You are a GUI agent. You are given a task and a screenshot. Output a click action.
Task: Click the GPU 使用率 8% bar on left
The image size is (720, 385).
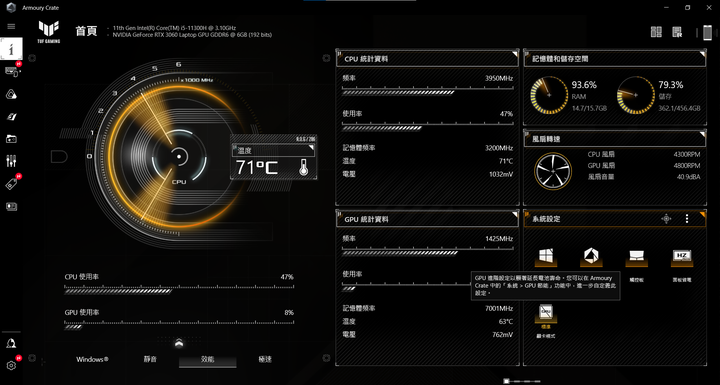[x=179, y=327]
